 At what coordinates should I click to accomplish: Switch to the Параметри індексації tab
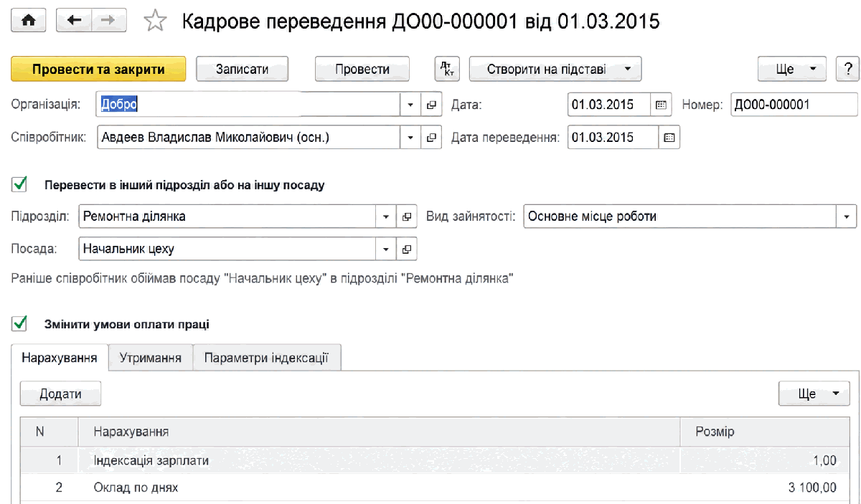coord(266,357)
